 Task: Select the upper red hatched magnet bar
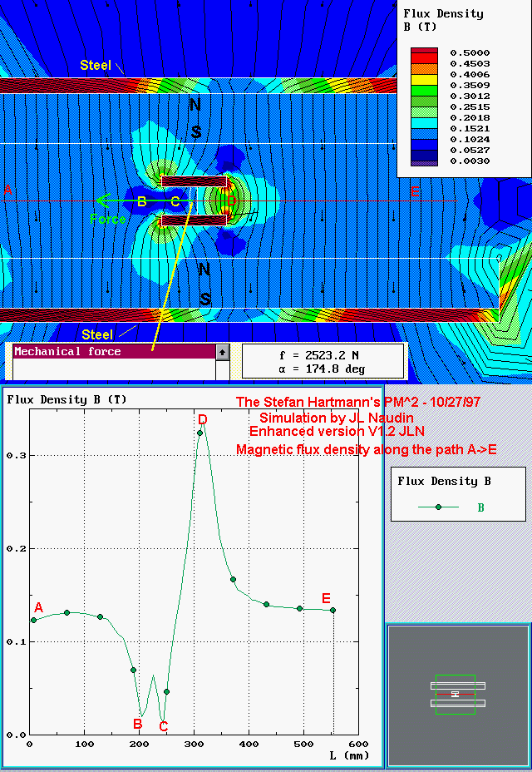(x=193, y=181)
